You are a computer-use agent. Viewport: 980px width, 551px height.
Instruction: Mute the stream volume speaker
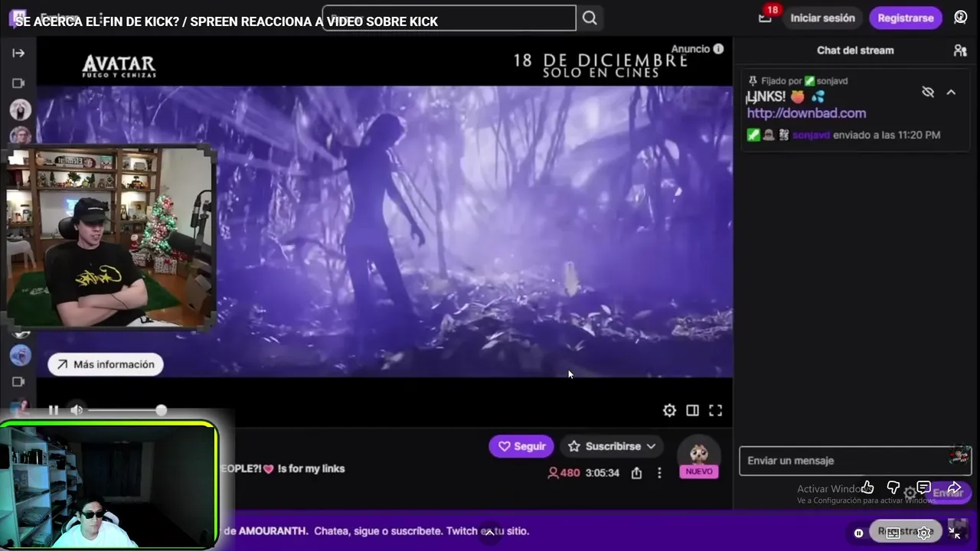pos(77,410)
